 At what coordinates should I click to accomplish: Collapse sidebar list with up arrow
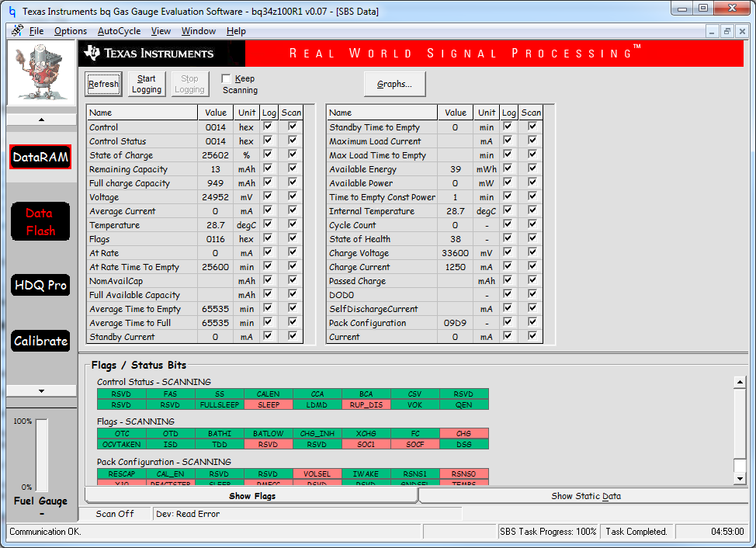[x=41, y=120]
